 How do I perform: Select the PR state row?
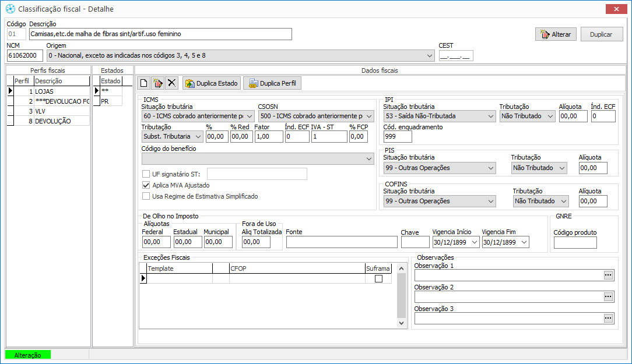[111, 101]
